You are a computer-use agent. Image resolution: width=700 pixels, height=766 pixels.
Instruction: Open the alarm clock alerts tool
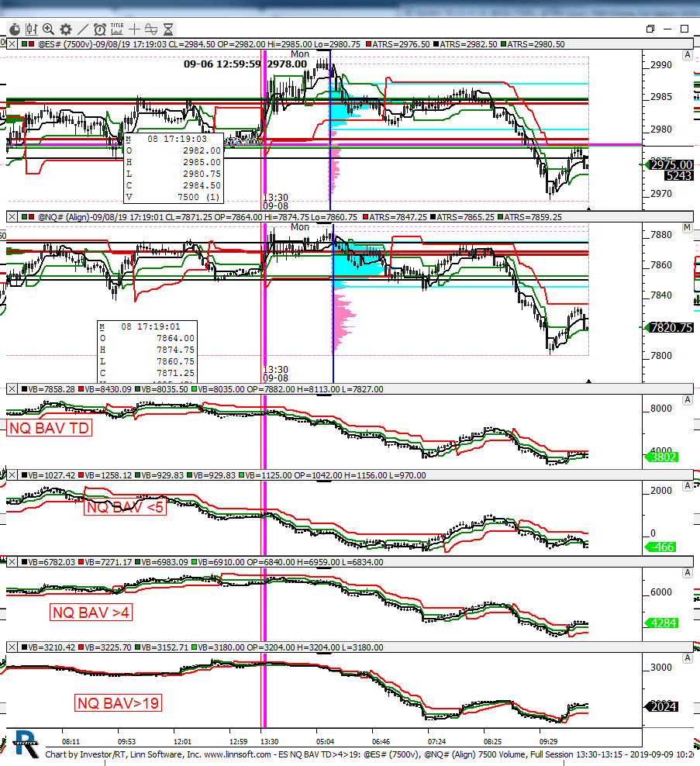tap(100, 29)
